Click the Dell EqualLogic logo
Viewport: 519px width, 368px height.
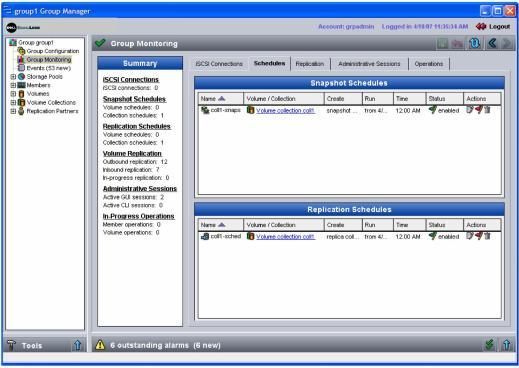pyautogui.click(x=23, y=28)
